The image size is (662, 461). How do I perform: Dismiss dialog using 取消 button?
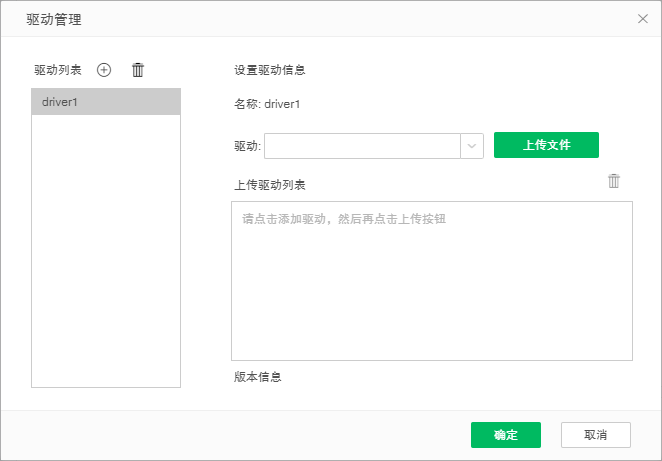point(595,435)
